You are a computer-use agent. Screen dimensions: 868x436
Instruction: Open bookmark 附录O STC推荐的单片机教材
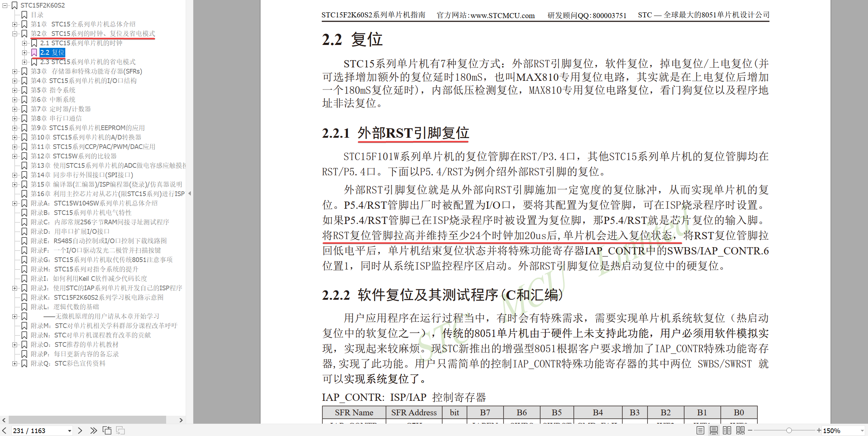click(x=74, y=345)
